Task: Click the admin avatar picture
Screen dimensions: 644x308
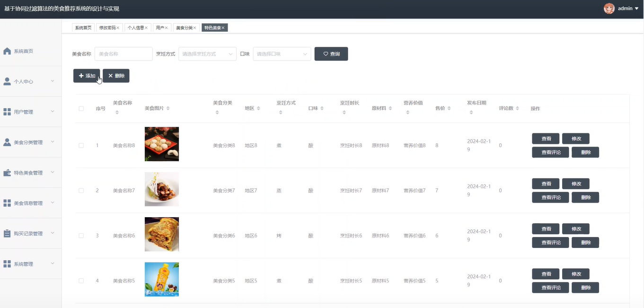Action: pyautogui.click(x=609, y=9)
